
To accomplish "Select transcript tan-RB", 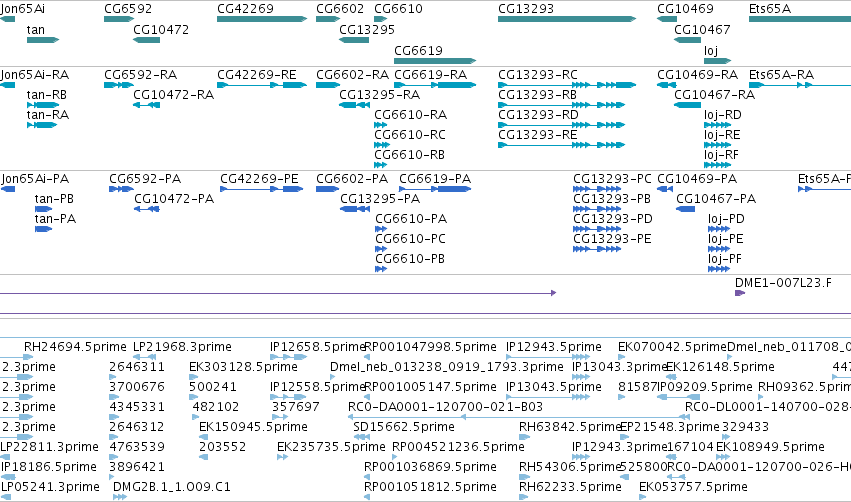I will [x=47, y=95].
